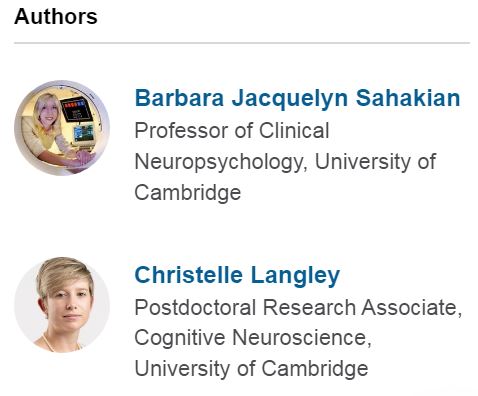Screen dimensions: 478x396
Task: Click the horizontal divider below Authors heading
Action: coord(242,43)
